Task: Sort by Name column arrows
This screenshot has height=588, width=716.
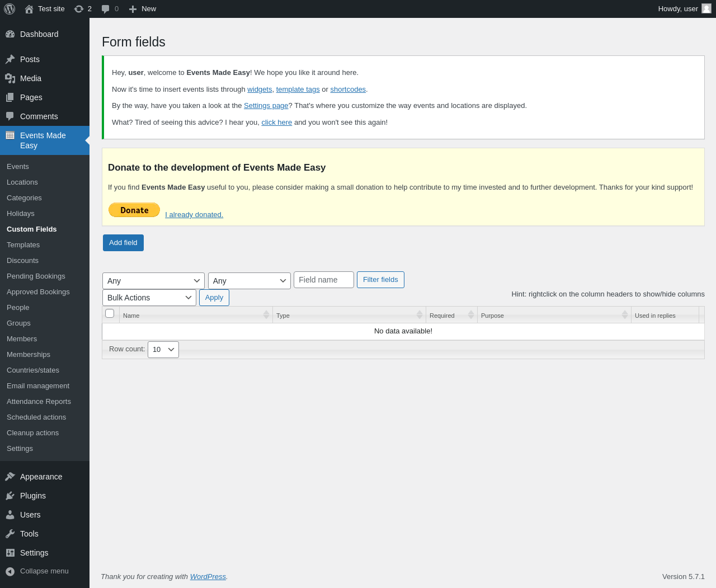Action: click(x=266, y=315)
